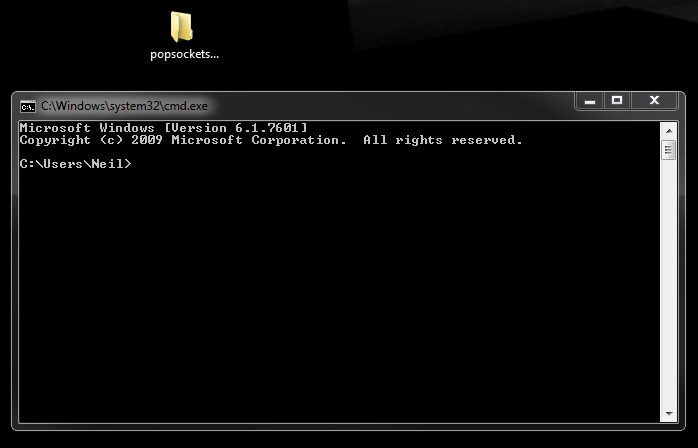Viewport: 698px width, 448px height.
Task: Maximize the cmd.exe window
Action: point(617,101)
